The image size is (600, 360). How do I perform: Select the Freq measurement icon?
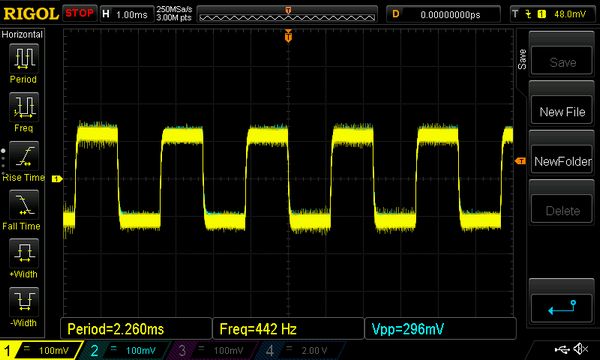(x=24, y=107)
